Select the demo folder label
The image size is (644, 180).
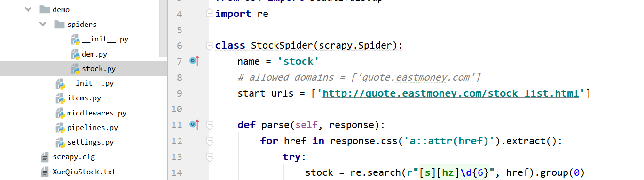point(61,9)
